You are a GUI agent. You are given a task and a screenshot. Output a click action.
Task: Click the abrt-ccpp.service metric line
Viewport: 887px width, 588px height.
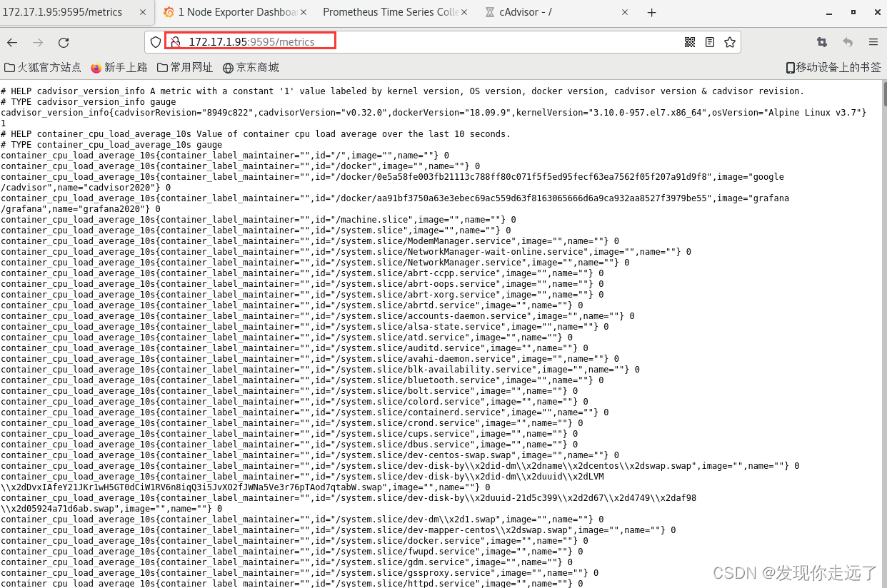302,273
